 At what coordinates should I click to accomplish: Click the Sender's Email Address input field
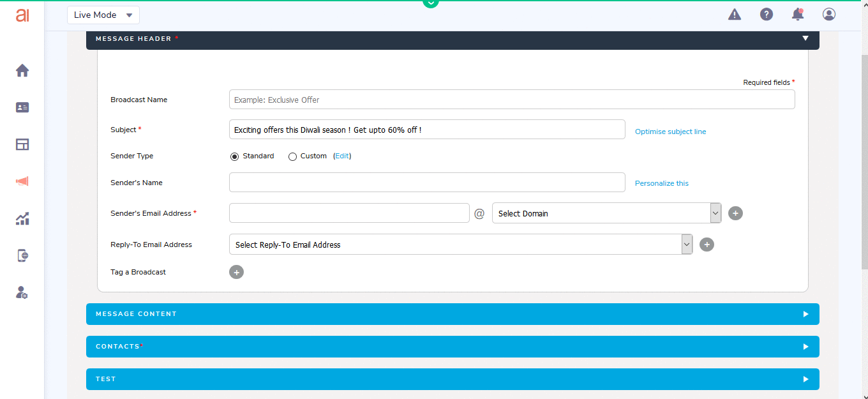tap(349, 213)
